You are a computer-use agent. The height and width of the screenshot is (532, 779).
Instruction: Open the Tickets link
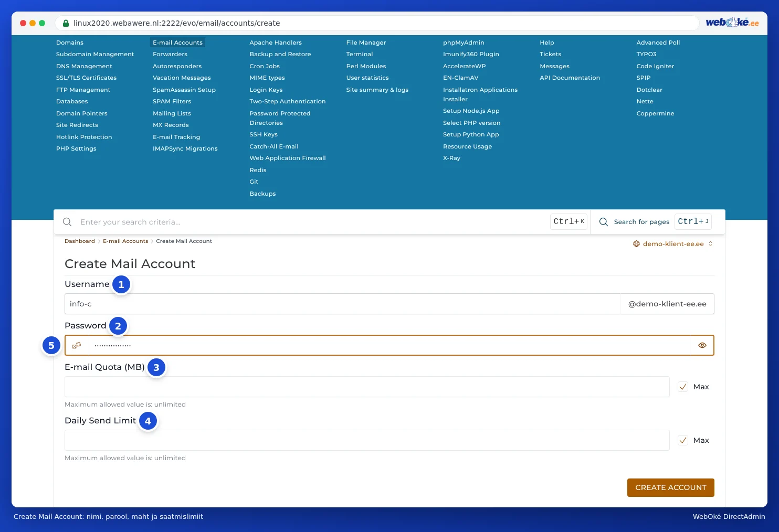pyautogui.click(x=550, y=54)
